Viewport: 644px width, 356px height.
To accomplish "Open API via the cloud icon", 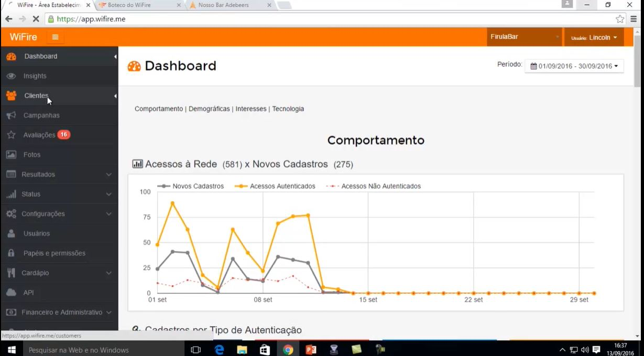I will coord(10,292).
